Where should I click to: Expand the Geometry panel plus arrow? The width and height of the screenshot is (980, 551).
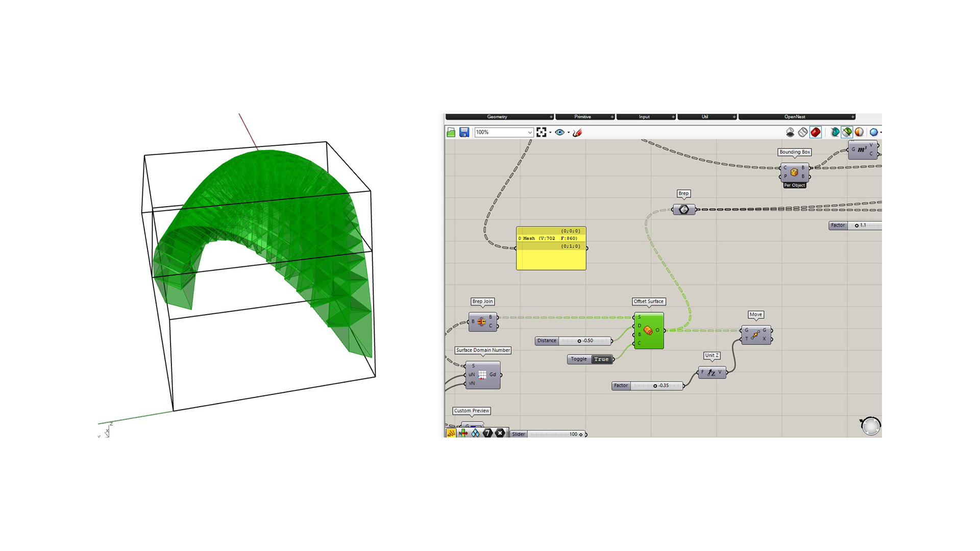point(551,117)
